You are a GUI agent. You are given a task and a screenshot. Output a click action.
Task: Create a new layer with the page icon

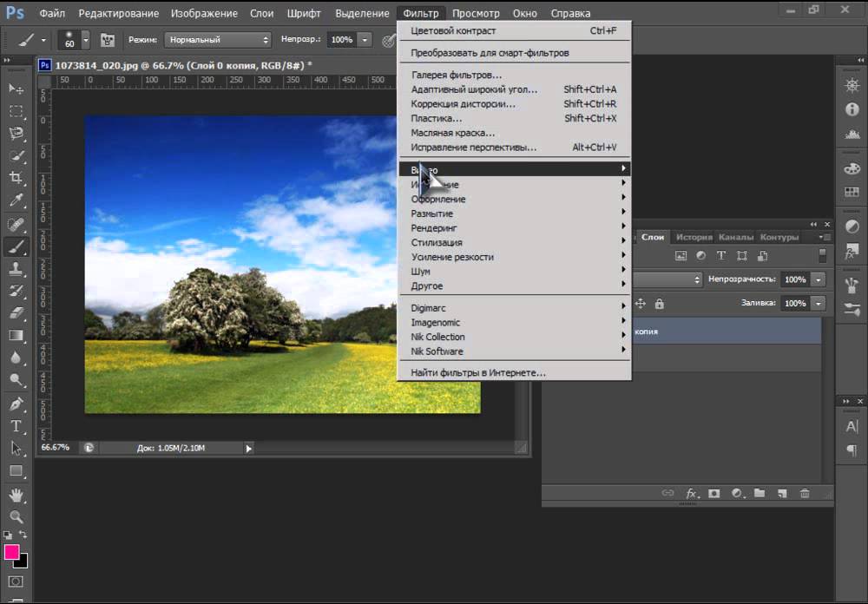[x=782, y=493]
